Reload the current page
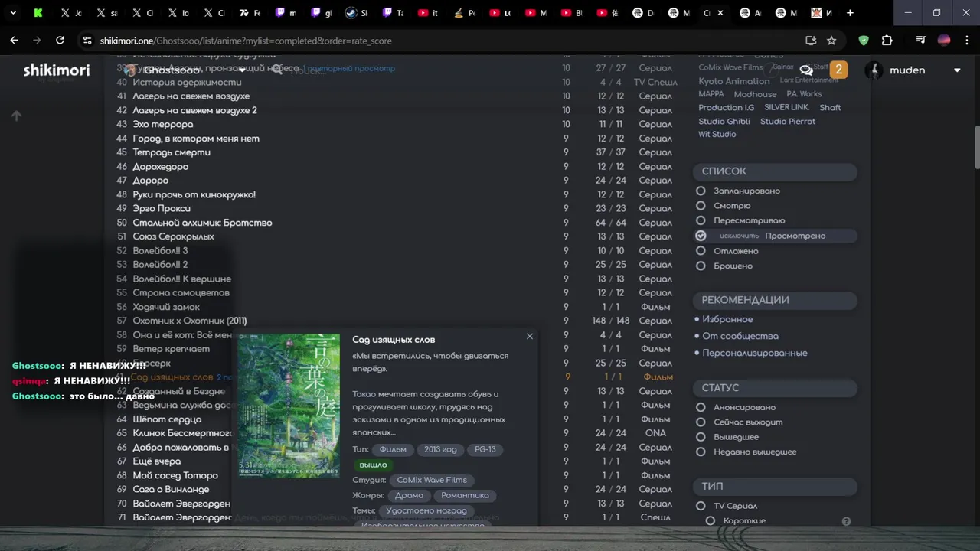980x551 pixels. (60, 41)
